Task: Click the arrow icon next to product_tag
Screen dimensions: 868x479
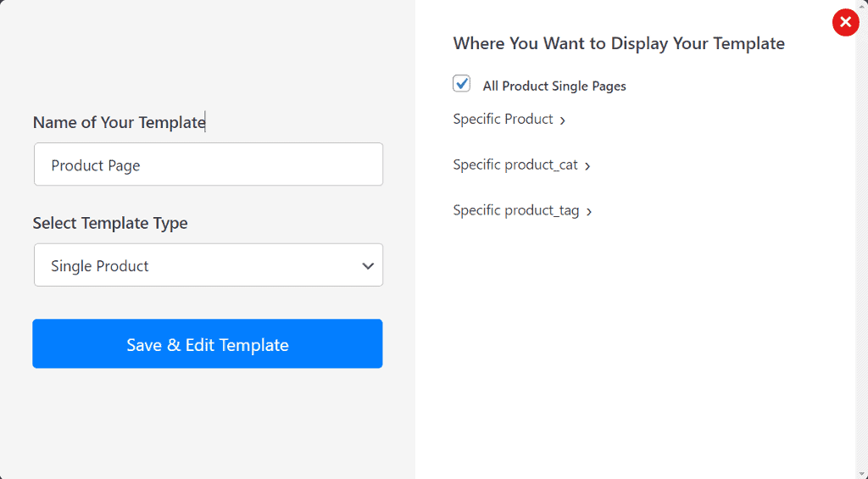Action: coord(589,212)
